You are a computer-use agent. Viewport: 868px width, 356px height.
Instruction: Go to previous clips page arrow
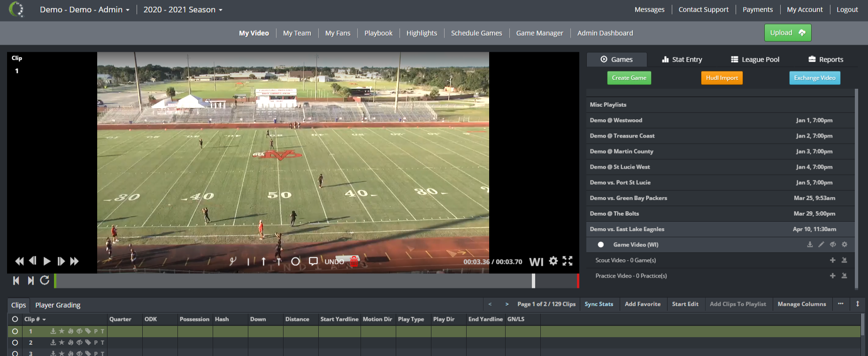click(x=490, y=304)
